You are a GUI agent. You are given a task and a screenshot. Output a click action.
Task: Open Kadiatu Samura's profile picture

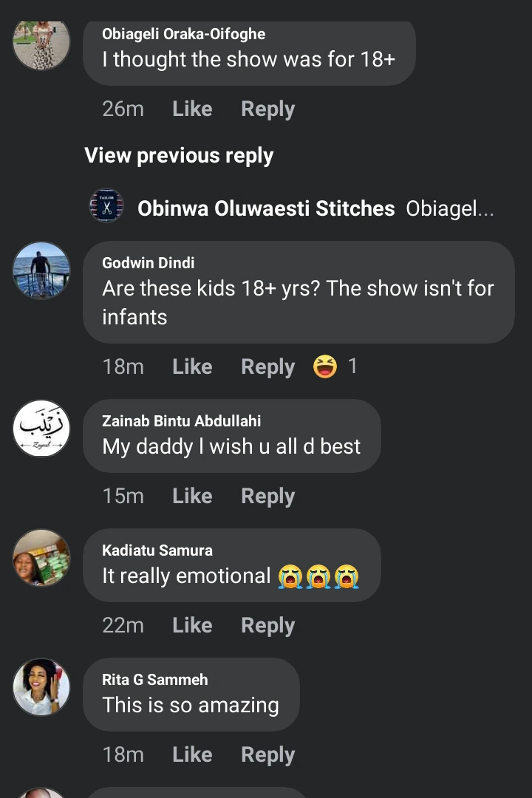click(x=41, y=558)
